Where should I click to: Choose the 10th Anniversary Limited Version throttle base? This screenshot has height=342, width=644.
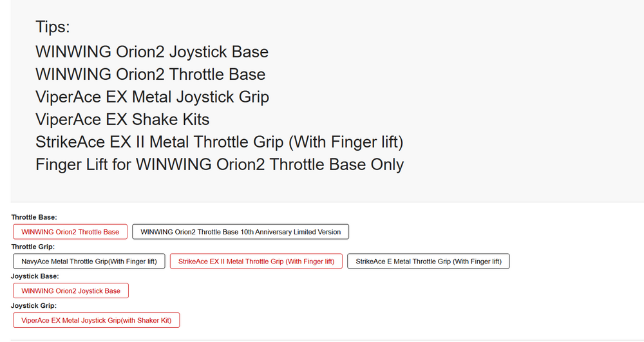[x=240, y=232]
